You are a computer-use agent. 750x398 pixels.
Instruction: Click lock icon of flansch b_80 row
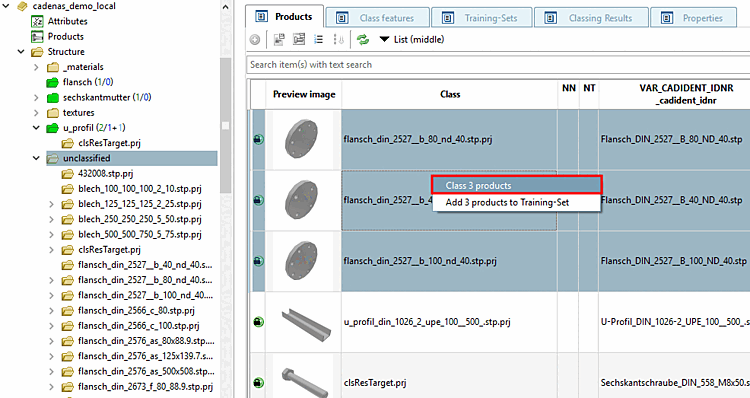[258, 139]
